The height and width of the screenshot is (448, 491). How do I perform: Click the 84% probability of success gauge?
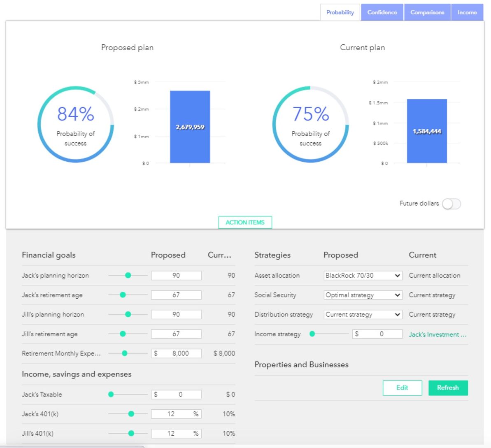[75, 124]
